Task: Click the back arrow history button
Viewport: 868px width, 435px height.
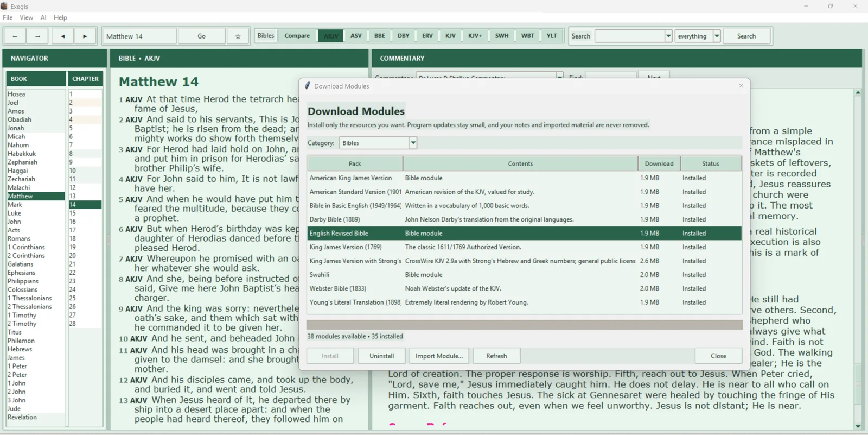Action: (x=15, y=36)
